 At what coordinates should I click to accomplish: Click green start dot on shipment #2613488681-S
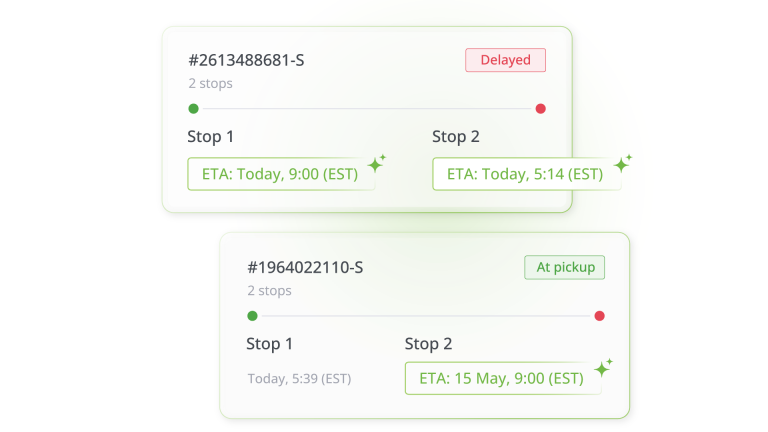click(x=193, y=108)
